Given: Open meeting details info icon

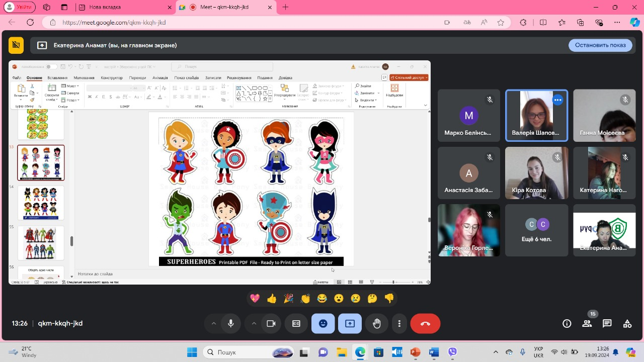Looking at the screenshot, I should [567, 323].
